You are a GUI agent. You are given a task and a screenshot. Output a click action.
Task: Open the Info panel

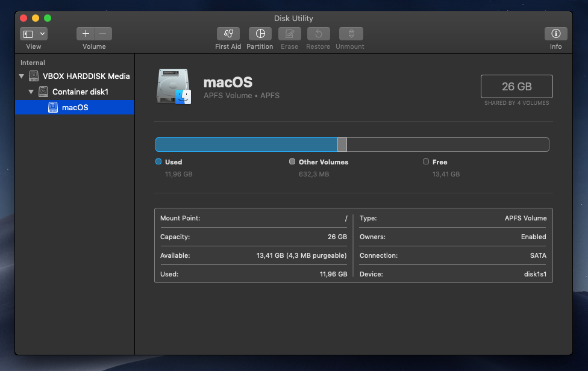(x=555, y=34)
